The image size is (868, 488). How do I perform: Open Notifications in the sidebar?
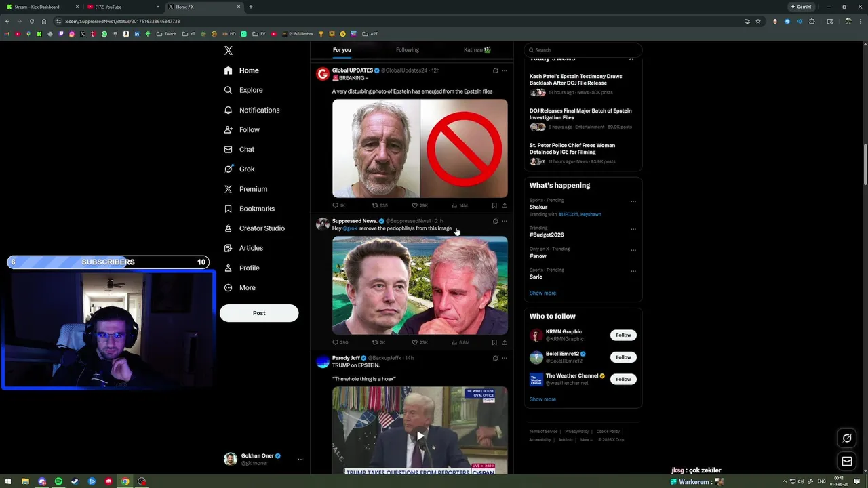click(x=252, y=110)
